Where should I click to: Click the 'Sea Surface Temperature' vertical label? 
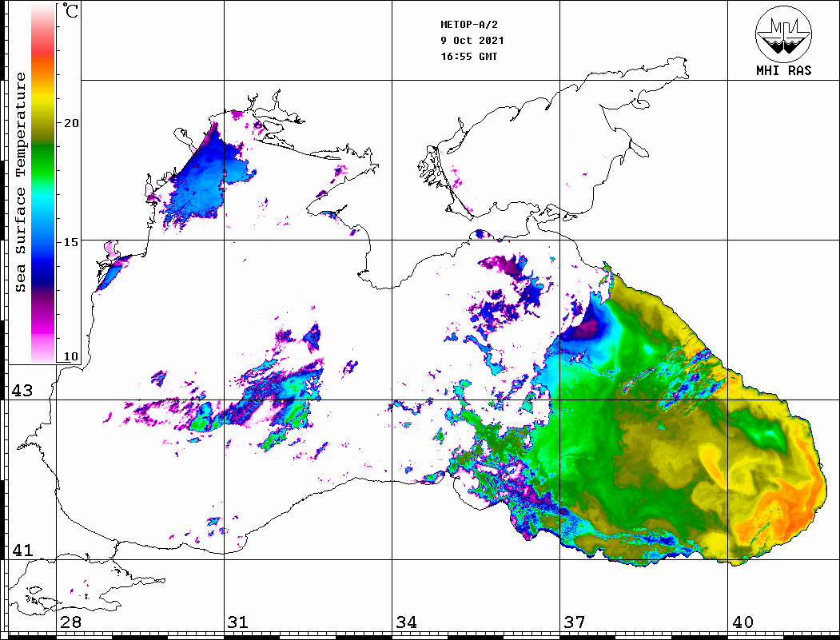click(x=20, y=182)
